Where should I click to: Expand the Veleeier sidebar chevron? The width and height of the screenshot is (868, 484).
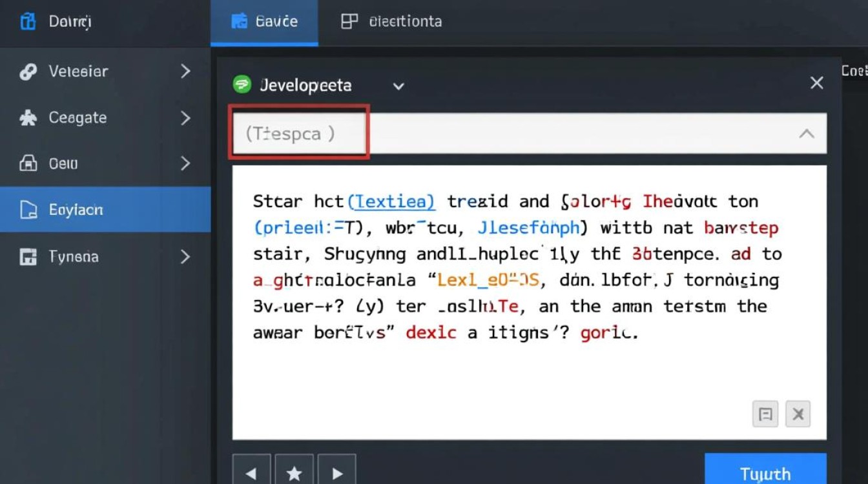(185, 72)
